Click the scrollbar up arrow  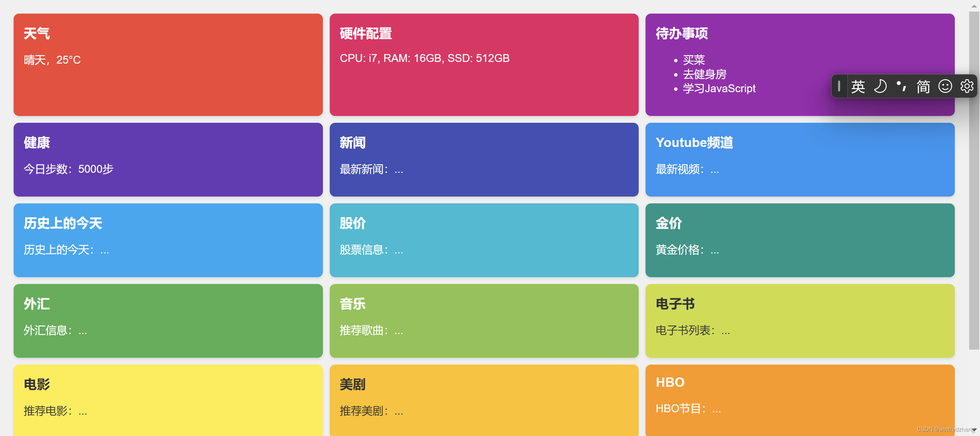(x=974, y=6)
